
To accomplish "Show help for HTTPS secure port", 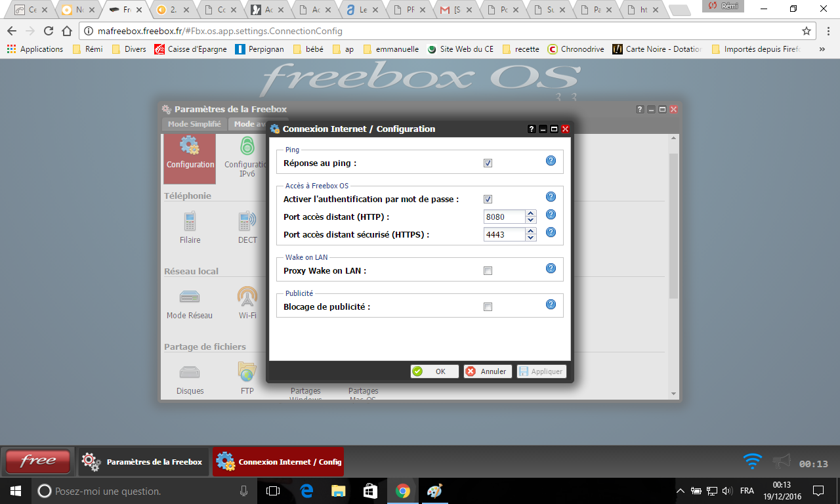I will (x=551, y=232).
